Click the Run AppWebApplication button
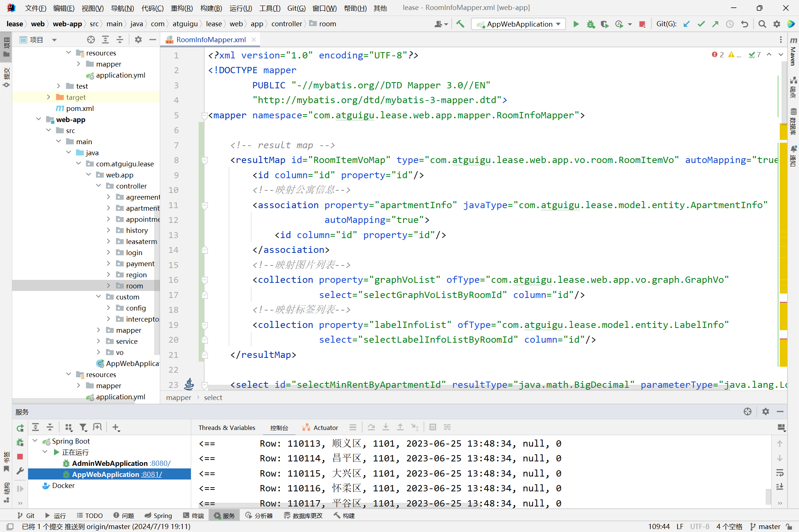 575,24
